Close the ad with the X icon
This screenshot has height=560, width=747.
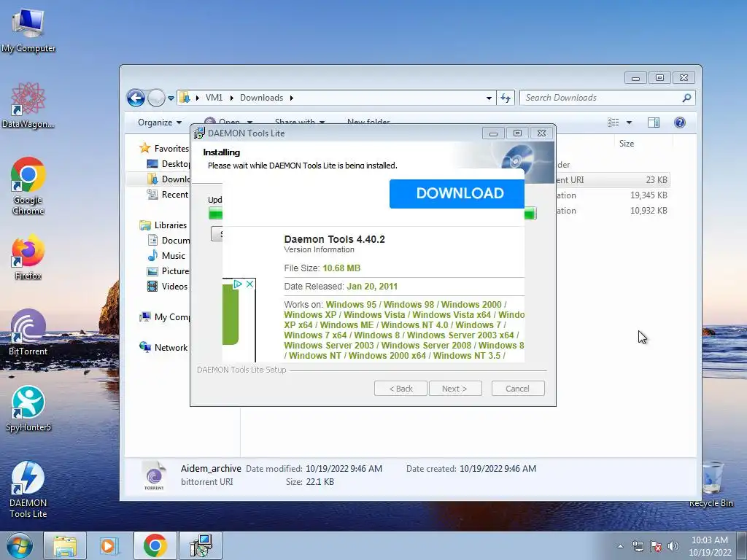pos(249,284)
